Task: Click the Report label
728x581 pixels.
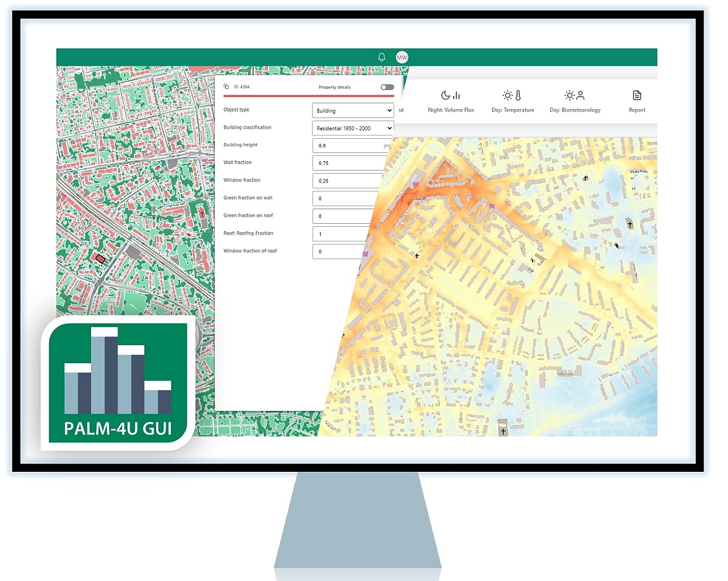Action: point(637,110)
